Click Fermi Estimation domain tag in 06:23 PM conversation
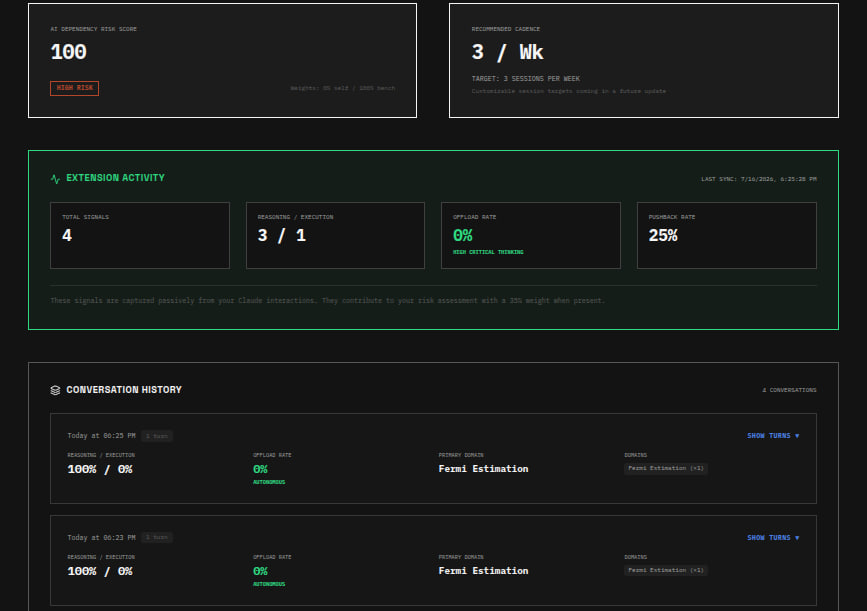Image resolution: width=867 pixels, height=611 pixels. [666, 570]
